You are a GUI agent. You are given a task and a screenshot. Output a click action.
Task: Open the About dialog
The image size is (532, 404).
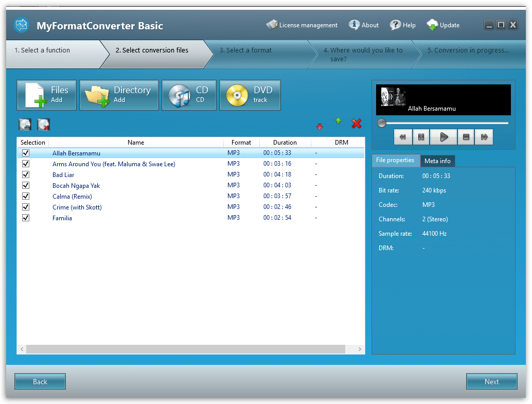click(x=364, y=25)
